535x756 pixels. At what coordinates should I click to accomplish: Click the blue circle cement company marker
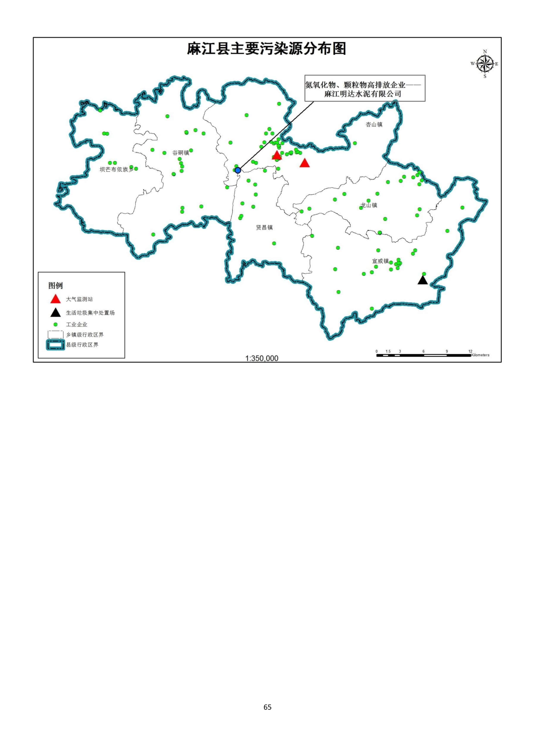coord(238,170)
